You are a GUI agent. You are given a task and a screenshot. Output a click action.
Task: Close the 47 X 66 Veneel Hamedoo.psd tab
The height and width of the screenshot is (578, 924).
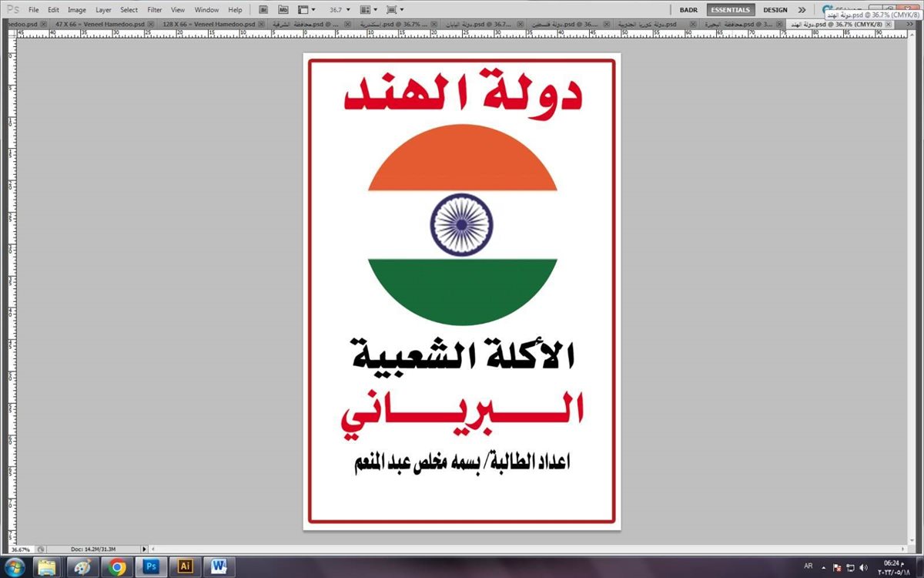pos(151,24)
